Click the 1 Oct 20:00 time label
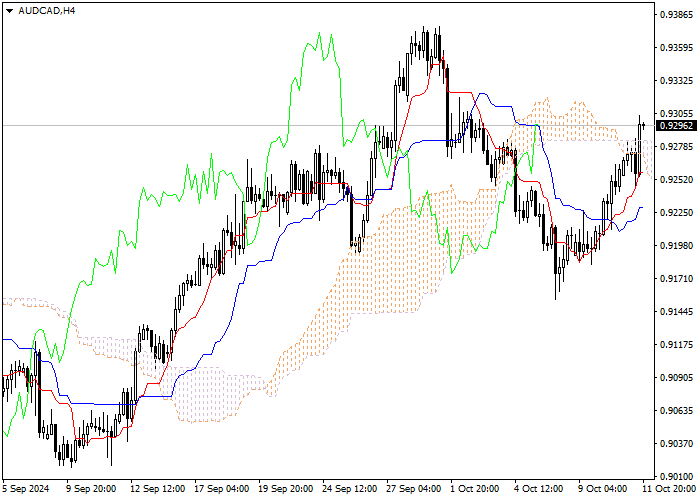Viewport: 700px width, 500px height. [x=475, y=489]
